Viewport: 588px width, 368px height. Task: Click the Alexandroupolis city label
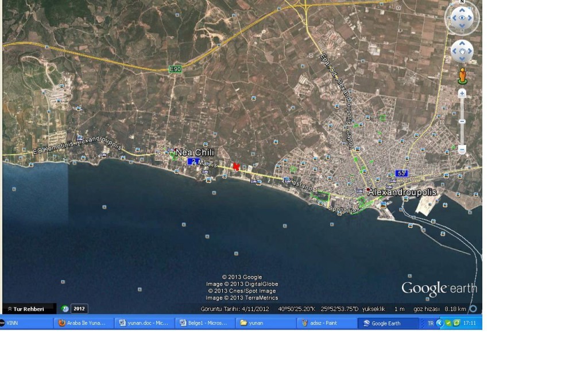coord(402,192)
